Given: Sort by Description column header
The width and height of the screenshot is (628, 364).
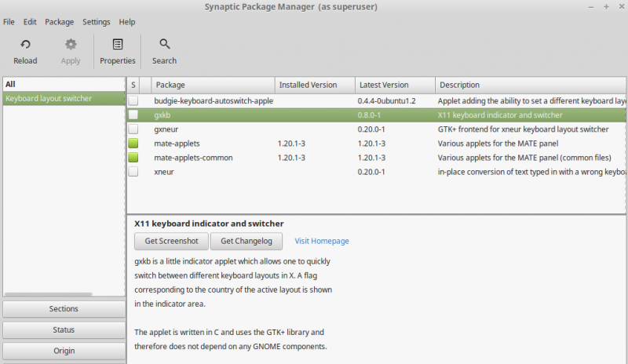Looking at the screenshot, I should [x=531, y=85].
